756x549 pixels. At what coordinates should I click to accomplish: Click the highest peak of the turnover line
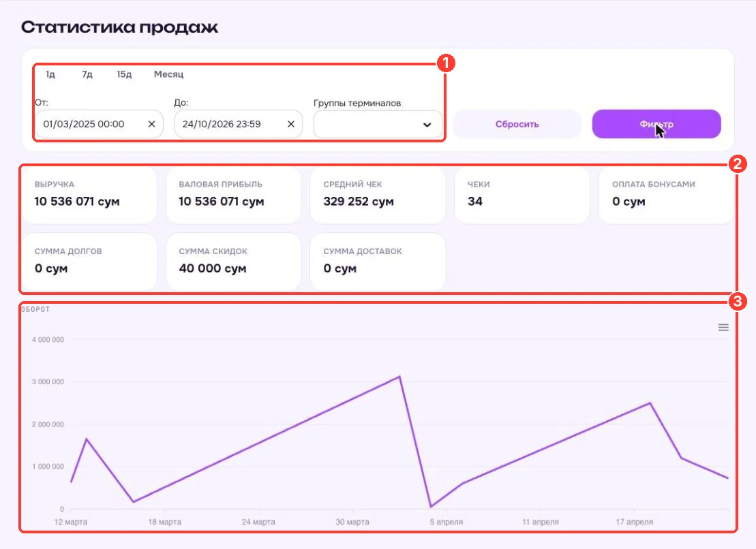coord(399,377)
